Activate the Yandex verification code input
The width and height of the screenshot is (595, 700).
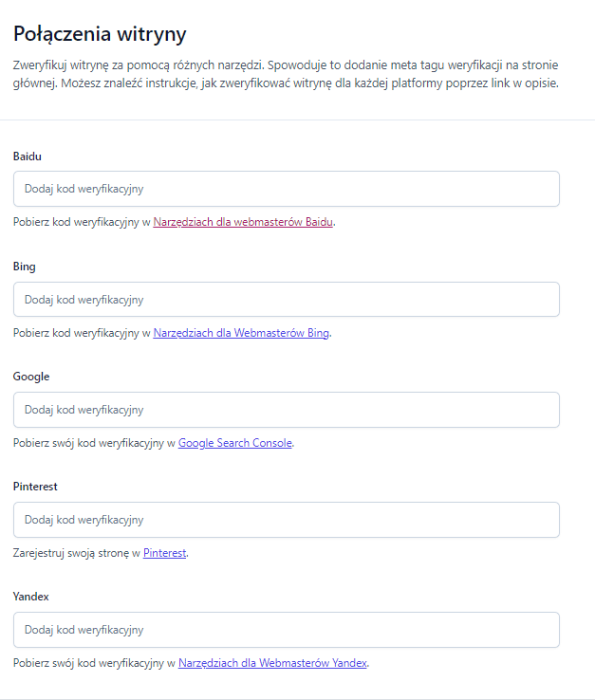[287, 630]
